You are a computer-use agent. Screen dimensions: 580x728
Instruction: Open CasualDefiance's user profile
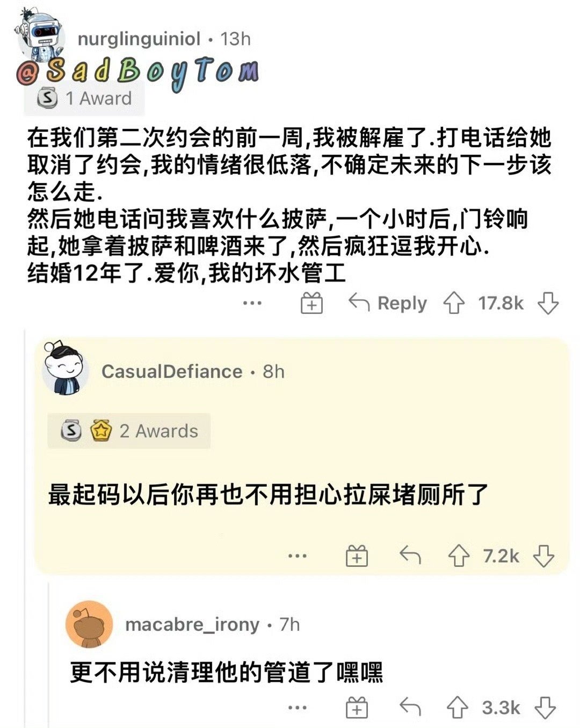click(171, 372)
